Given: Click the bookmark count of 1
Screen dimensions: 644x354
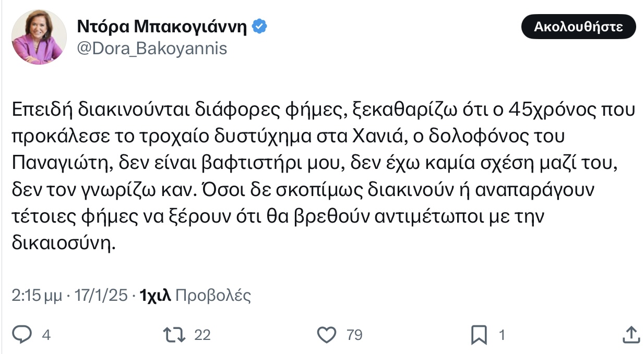Looking at the screenshot, I should [502, 335].
